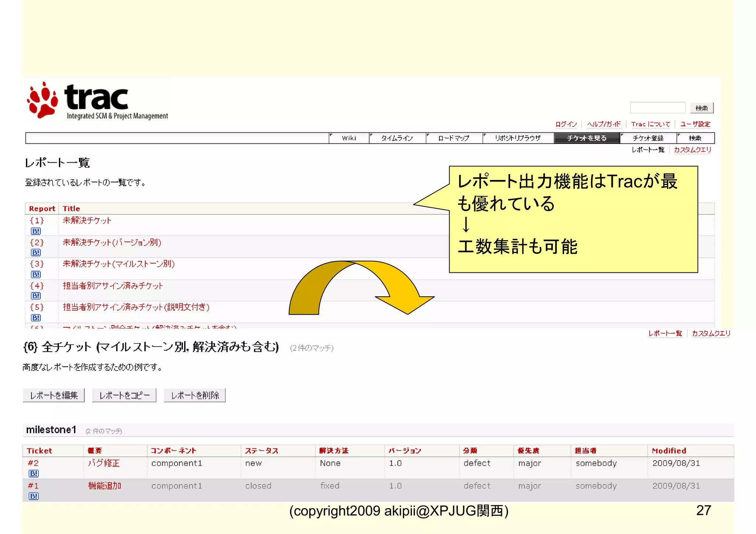
Task: Click the ログイン link
Action: click(566, 124)
